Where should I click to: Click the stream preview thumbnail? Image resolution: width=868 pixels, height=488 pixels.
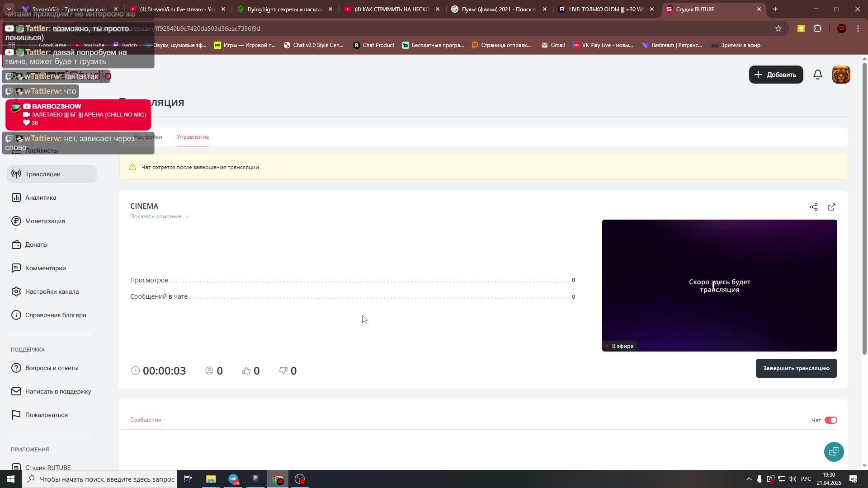719,286
